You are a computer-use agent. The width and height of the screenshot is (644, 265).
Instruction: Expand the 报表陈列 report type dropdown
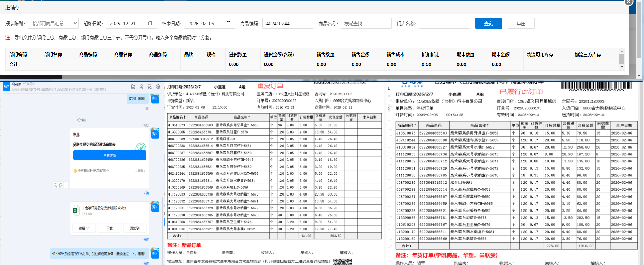click(53, 24)
